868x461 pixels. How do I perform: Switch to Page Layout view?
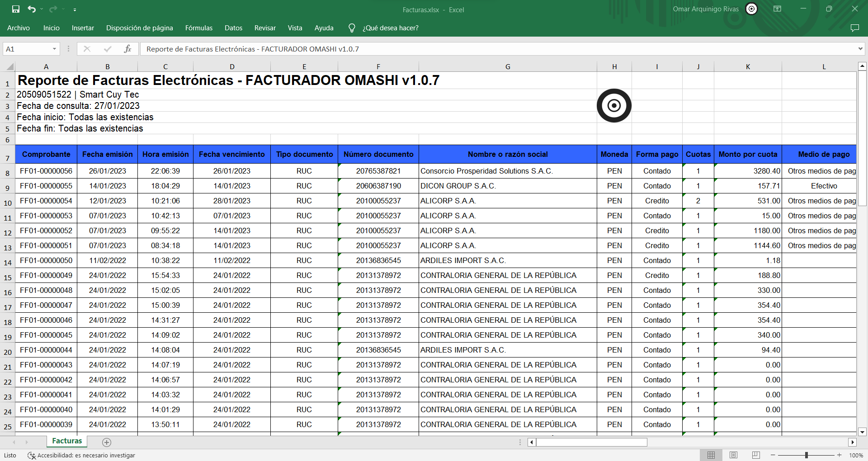734,455
